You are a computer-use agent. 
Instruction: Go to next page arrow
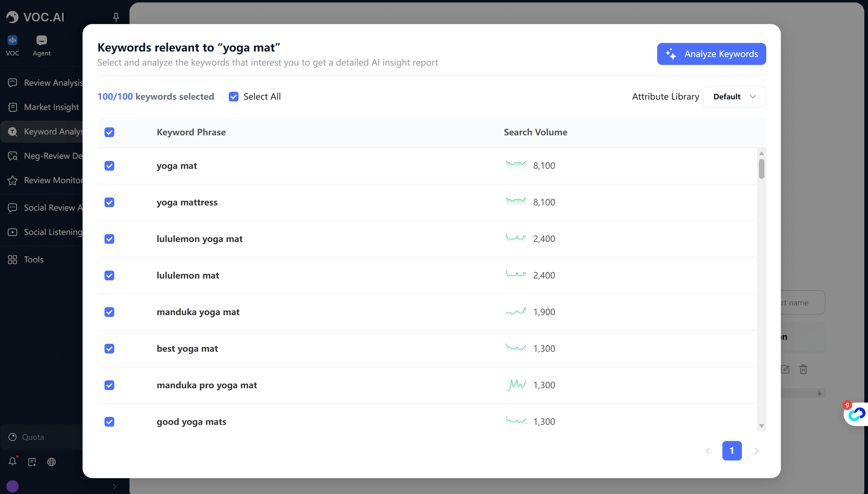(756, 450)
